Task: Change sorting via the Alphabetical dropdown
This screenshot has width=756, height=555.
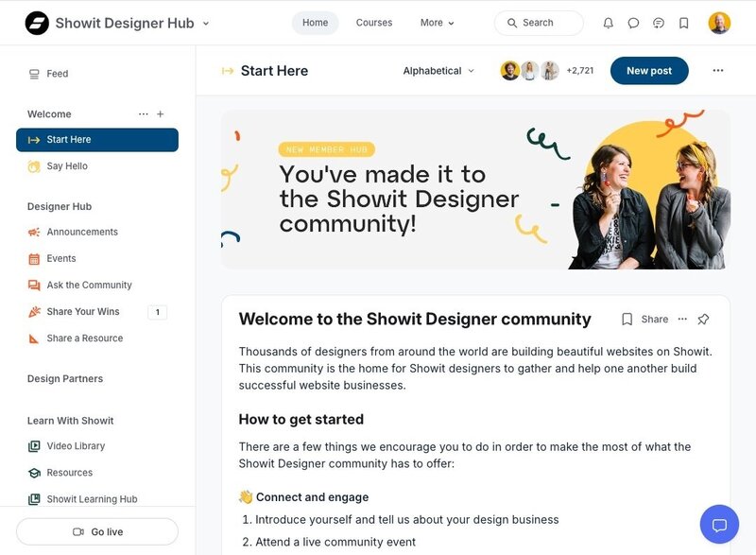Action: pos(438,71)
